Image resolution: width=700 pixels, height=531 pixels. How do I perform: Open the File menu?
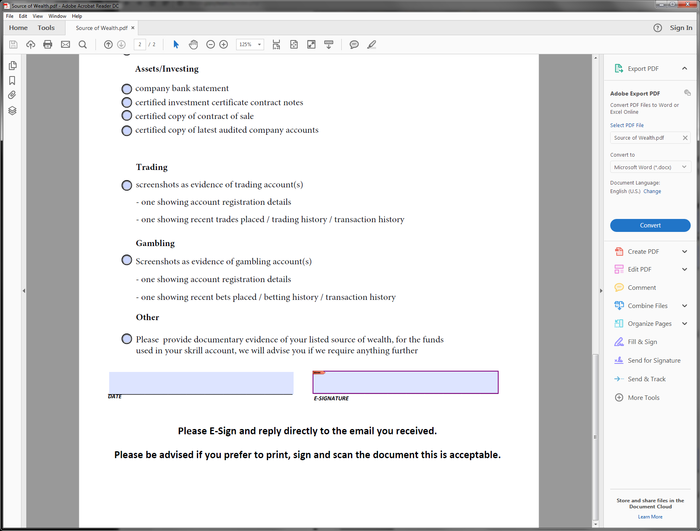[9, 16]
